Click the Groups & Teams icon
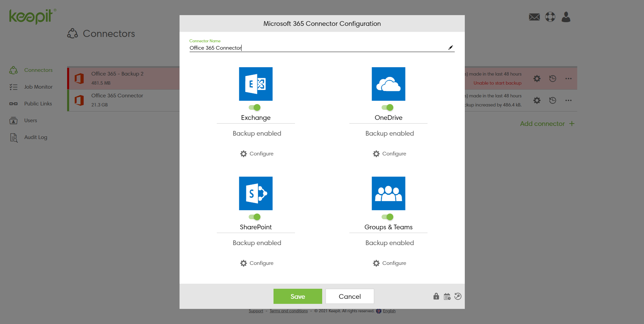Screen dimensions: 644x324 coord(388,193)
